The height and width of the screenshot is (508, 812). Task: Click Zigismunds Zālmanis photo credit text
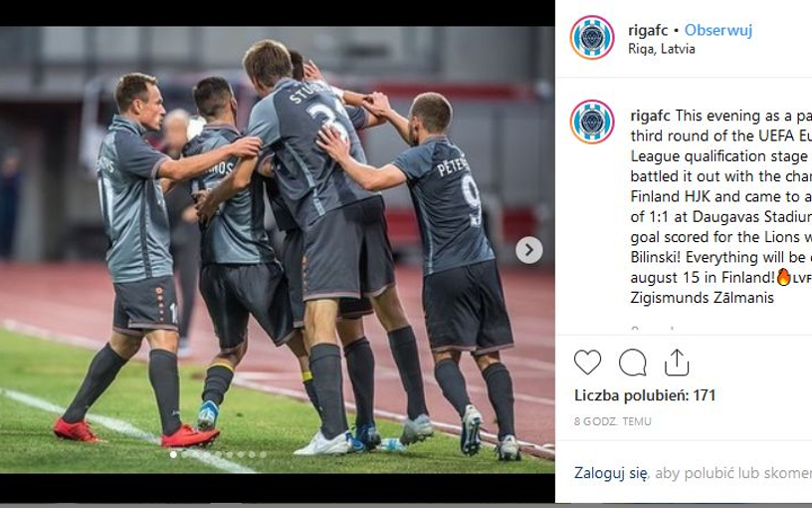coord(703,298)
